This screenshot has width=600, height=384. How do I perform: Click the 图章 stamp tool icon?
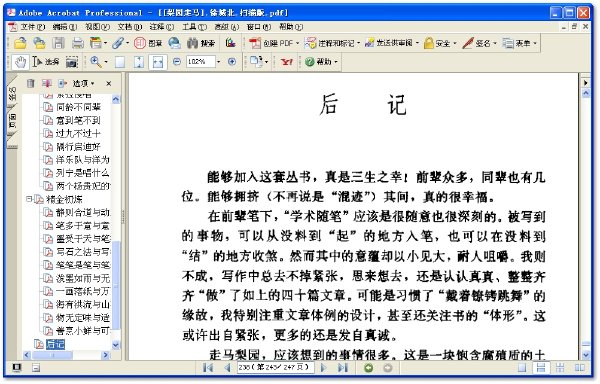coord(148,43)
